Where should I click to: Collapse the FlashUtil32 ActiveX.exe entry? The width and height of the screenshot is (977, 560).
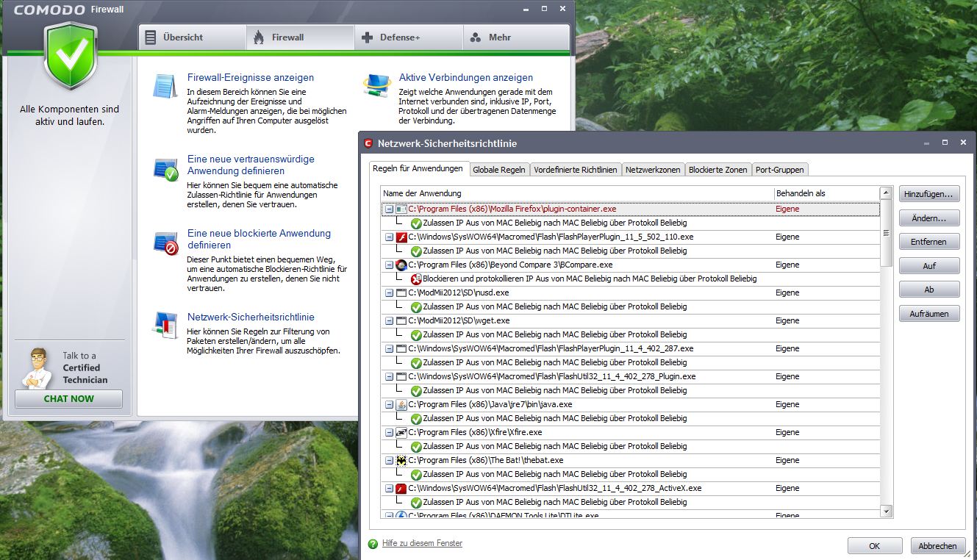pos(389,489)
